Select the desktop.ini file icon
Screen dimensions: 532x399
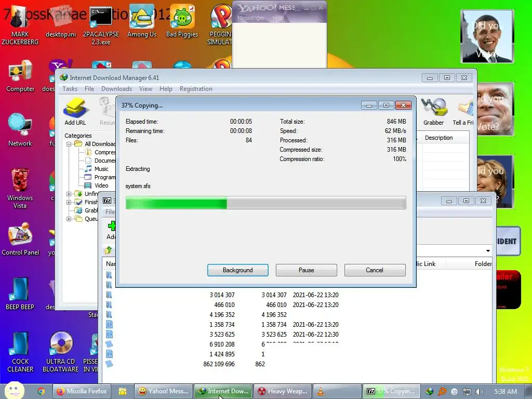[x=61, y=21]
